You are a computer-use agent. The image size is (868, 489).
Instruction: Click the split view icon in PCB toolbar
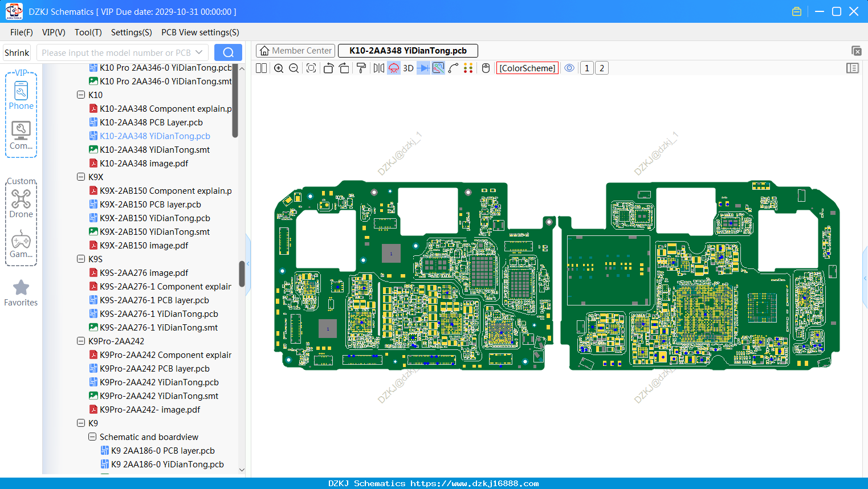261,68
